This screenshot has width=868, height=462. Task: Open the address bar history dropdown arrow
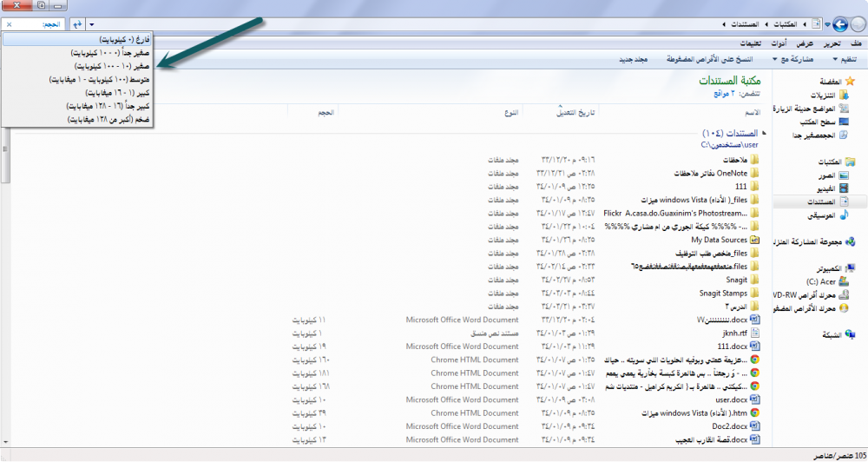(x=93, y=24)
